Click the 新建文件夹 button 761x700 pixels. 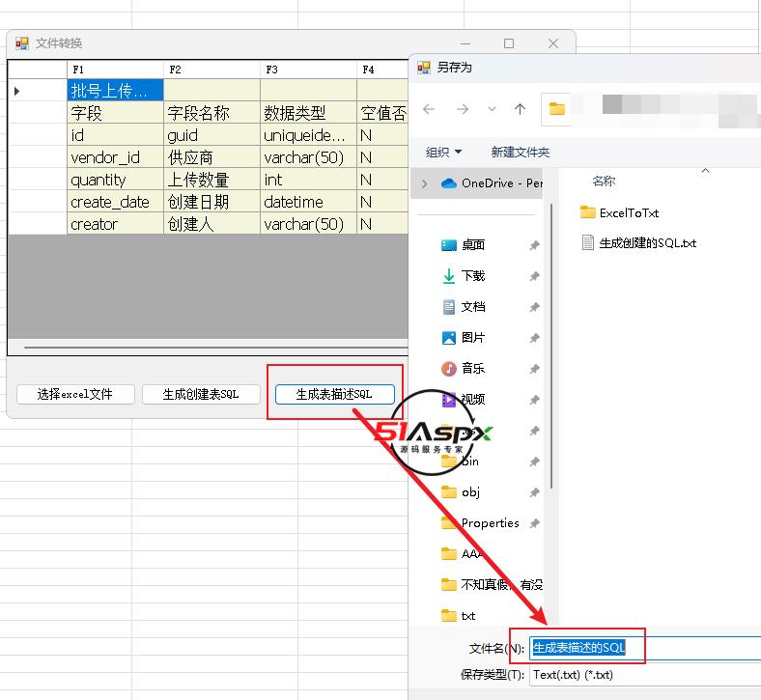520,153
